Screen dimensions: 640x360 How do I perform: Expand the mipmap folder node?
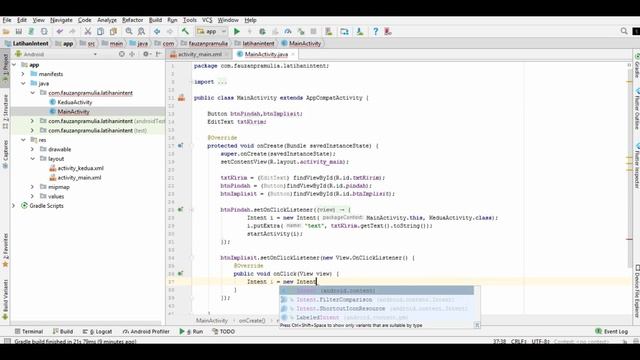[x=32, y=187]
